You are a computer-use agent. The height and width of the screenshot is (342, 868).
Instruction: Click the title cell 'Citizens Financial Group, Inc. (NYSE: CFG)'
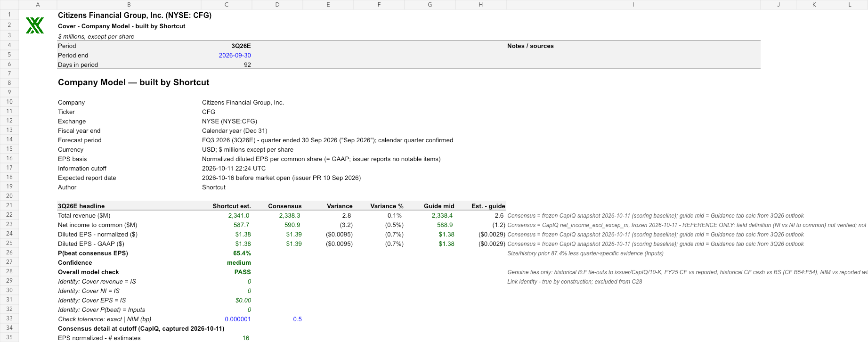(135, 15)
